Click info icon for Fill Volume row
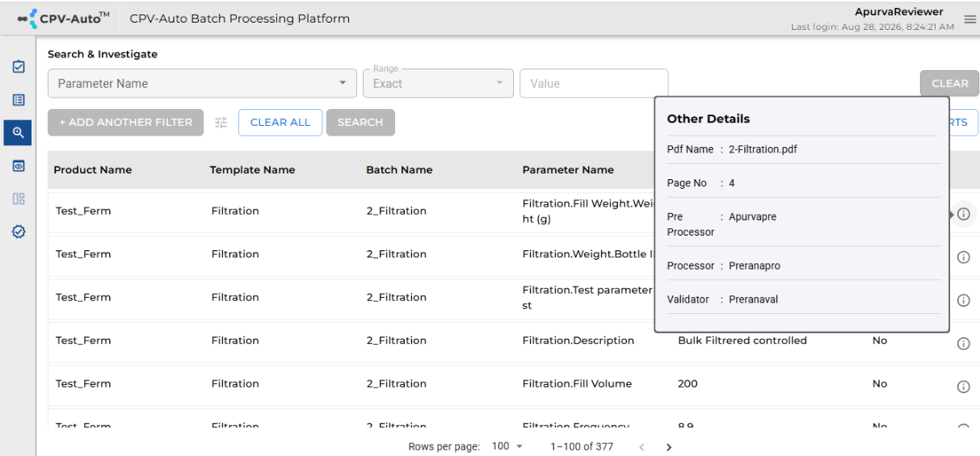Image resolution: width=980 pixels, height=456 pixels. 963,387
